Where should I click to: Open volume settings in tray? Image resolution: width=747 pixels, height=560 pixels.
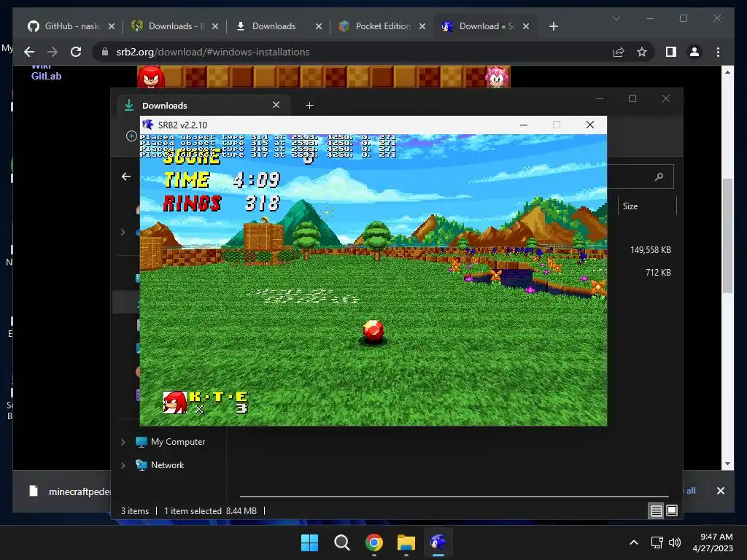[675, 542]
